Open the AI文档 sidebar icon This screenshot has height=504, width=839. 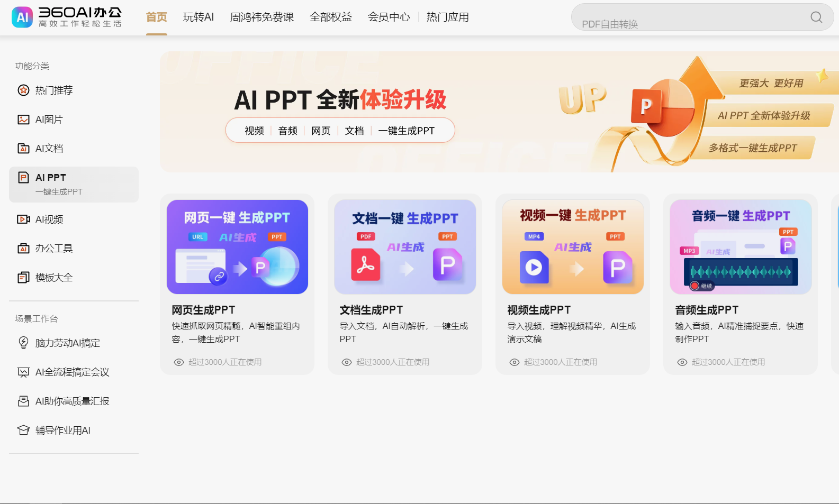click(x=23, y=149)
